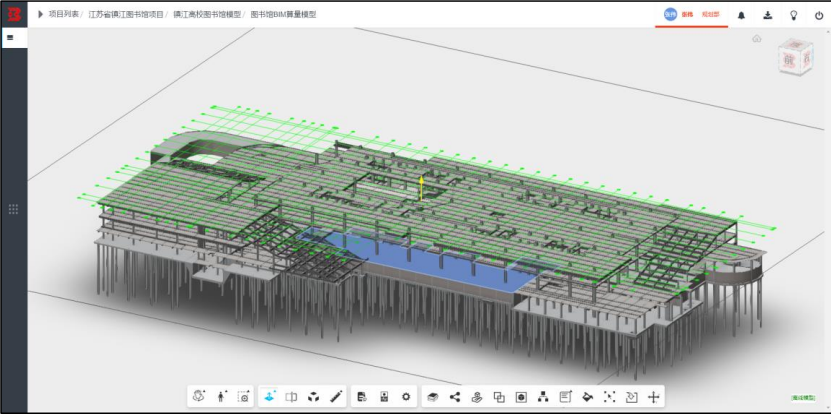The height and width of the screenshot is (414, 831).
Task: Click the share nodes icon
Action: 455,396
